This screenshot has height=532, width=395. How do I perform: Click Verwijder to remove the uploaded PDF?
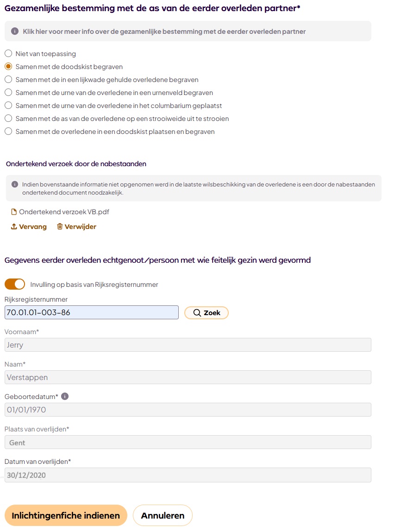click(x=81, y=227)
